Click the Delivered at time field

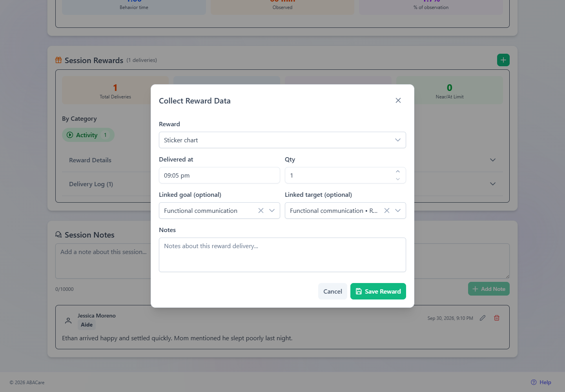tap(219, 175)
